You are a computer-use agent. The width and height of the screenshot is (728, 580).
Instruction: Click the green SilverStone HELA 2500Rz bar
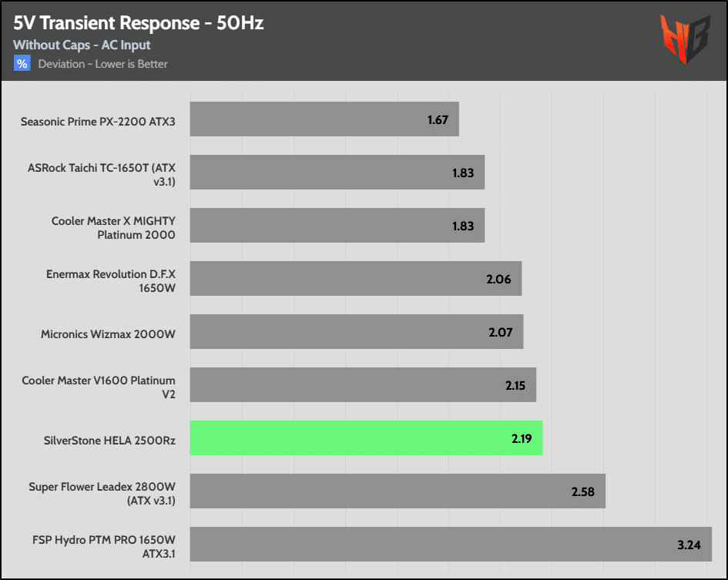coord(366,438)
